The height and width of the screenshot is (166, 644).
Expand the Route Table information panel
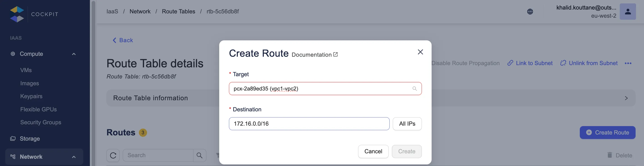click(626, 98)
